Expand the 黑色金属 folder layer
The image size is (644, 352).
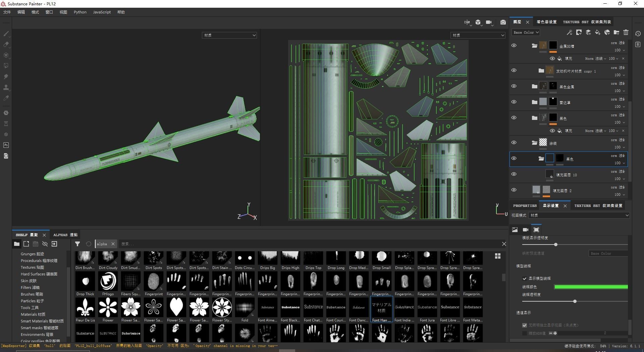click(x=534, y=86)
